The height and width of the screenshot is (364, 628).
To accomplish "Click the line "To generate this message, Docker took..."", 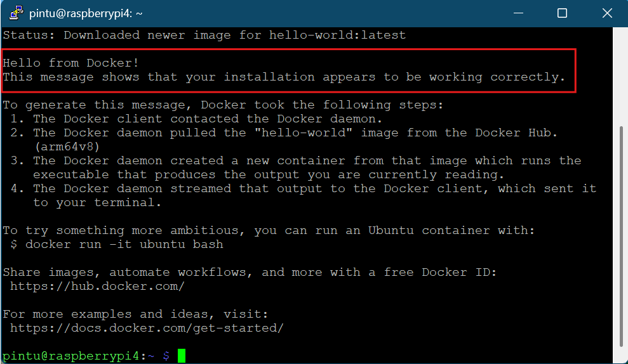I will pos(223,105).
